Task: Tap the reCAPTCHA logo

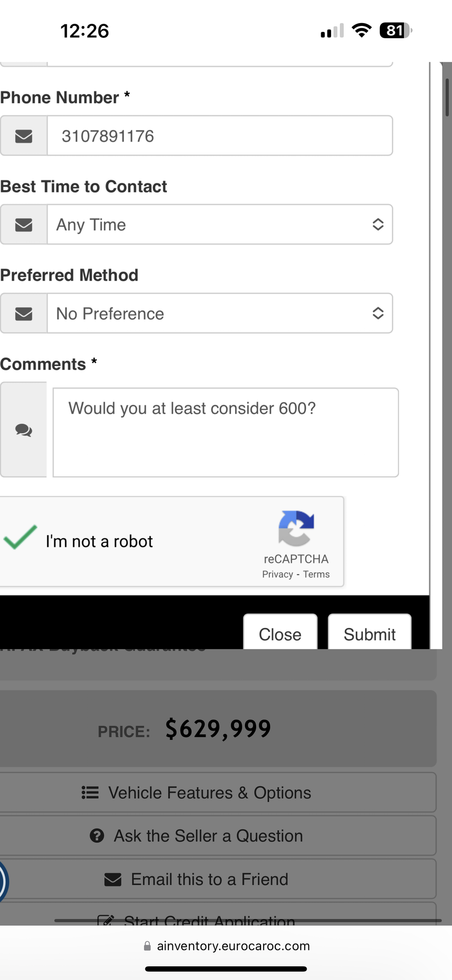Action: pyautogui.click(x=296, y=528)
